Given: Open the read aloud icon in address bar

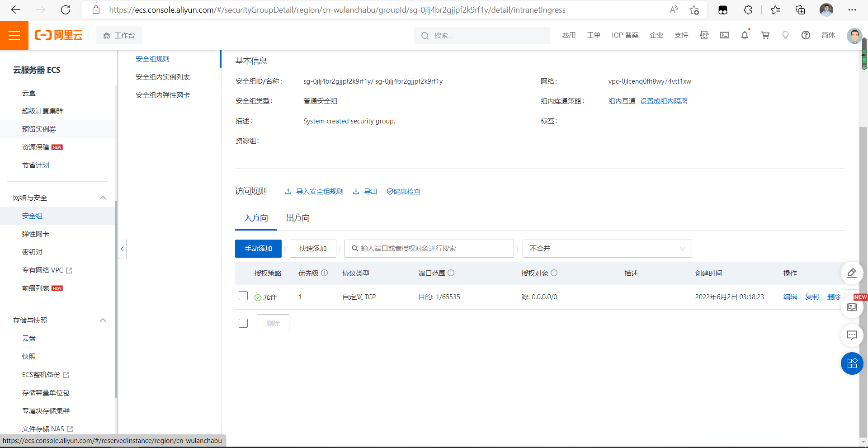Looking at the screenshot, I should [x=674, y=10].
